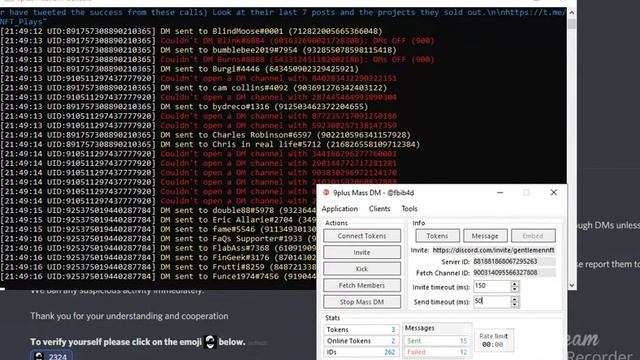Close the 9plus Mass DM window
The height and width of the screenshot is (360, 640).
[553, 193]
